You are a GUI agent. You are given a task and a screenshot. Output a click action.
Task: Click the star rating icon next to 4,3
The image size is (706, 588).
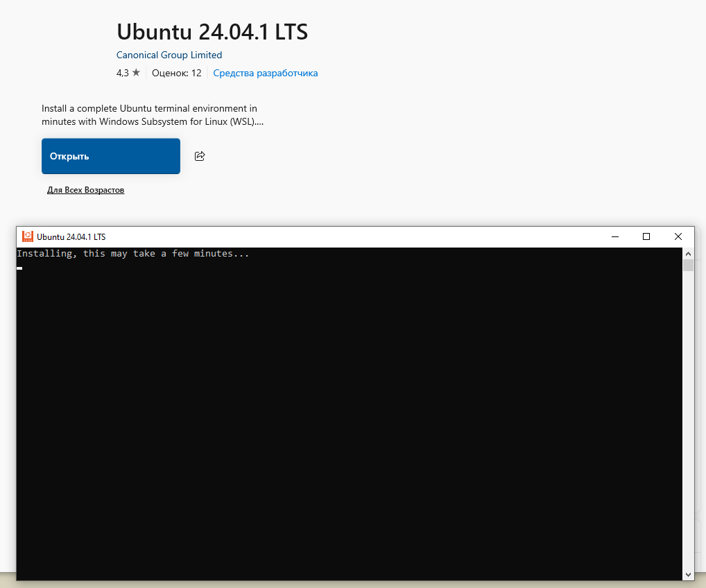[136, 73]
